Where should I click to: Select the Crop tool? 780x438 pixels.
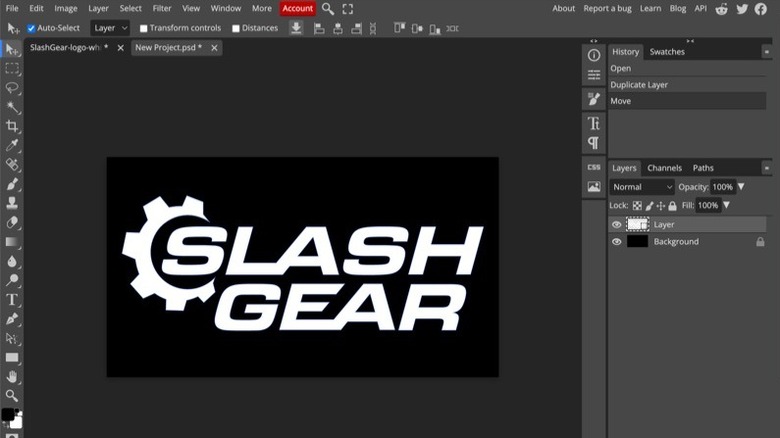[12, 126]
